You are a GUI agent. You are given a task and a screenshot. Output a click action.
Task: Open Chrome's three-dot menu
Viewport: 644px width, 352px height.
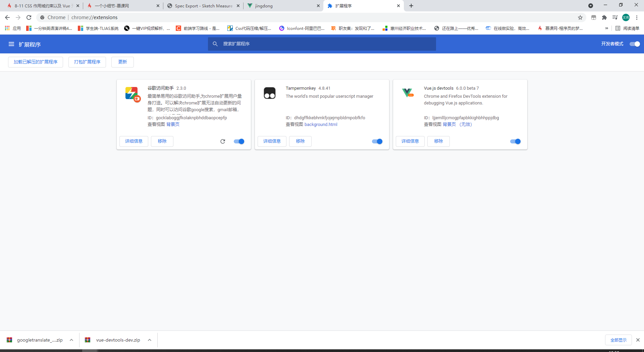[637, 17]
